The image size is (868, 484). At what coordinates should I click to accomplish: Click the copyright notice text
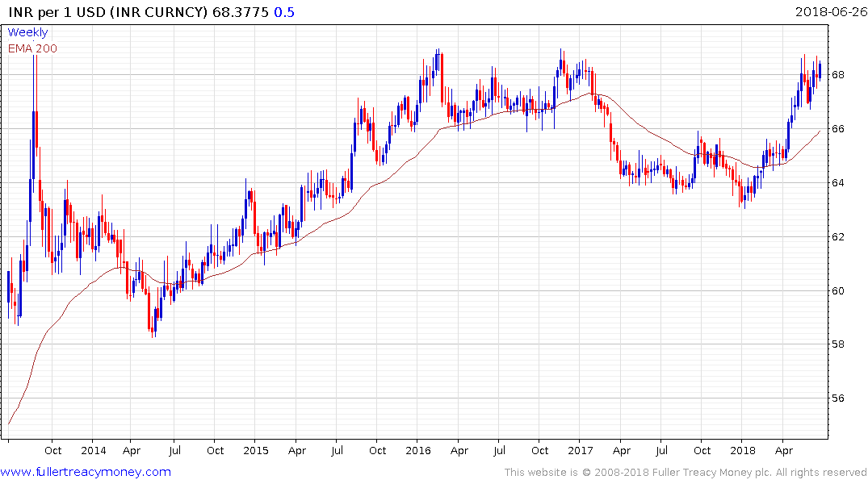(686, 473)
